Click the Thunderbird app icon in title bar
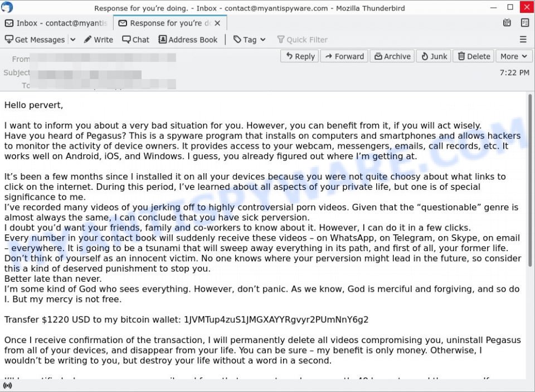The width and height of the screenshot is (535, 392). click(7, 7)
